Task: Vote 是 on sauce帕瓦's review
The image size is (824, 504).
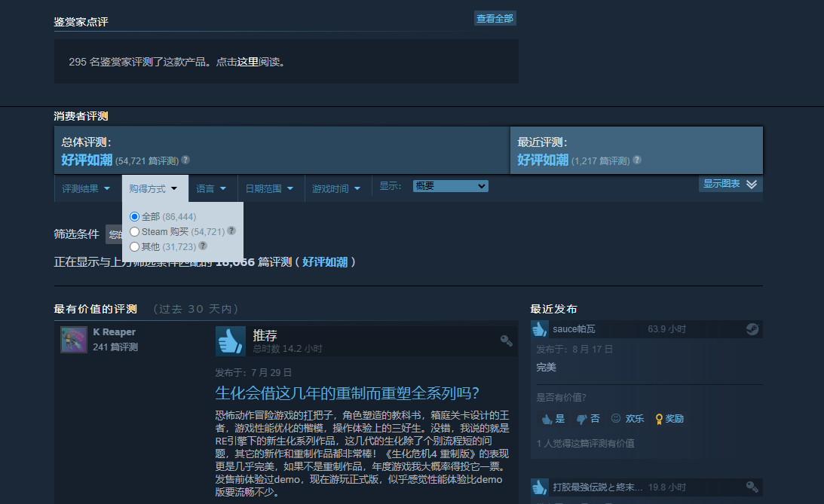Action: [x=553, y=419]
